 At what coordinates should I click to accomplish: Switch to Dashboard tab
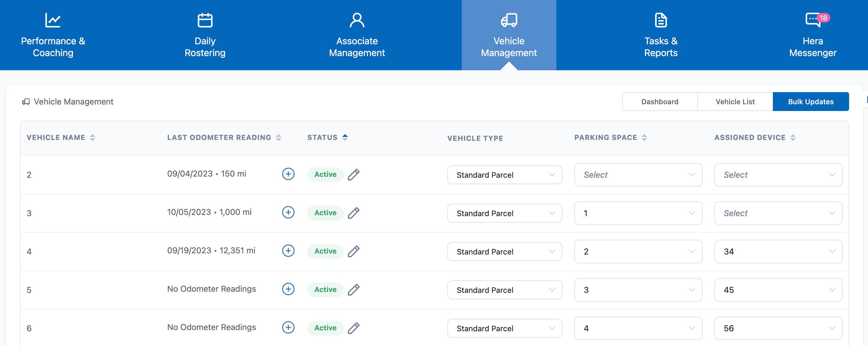[x=659, y=102]
